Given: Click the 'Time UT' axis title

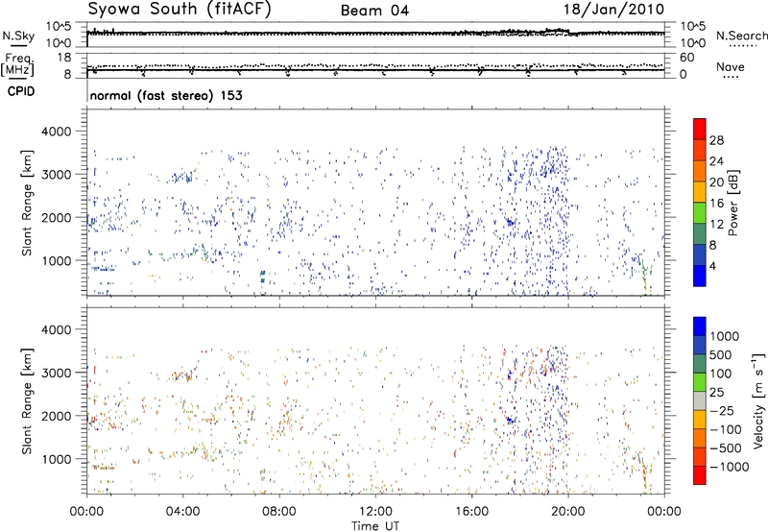Looking at the screenshot, I should [375, 526].
